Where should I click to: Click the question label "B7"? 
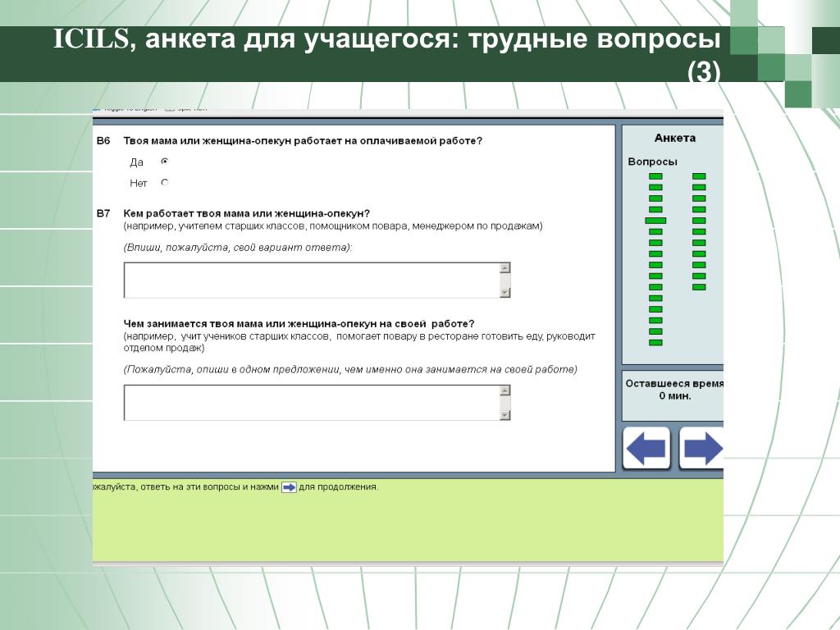103,213
